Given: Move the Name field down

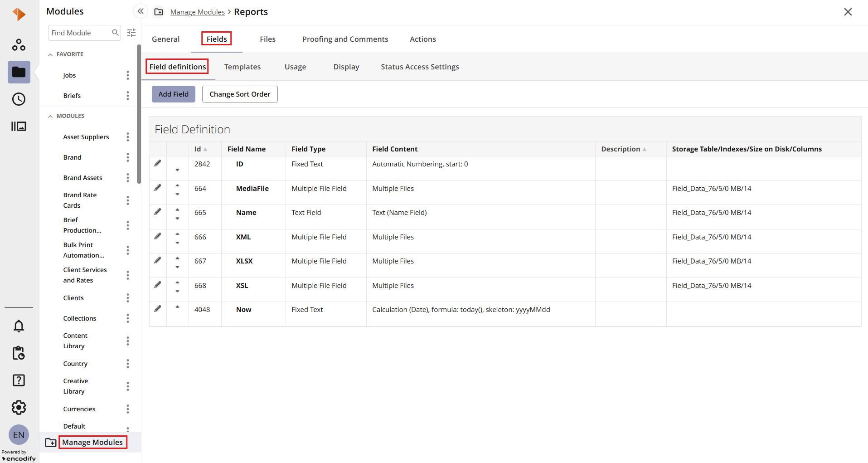Looking at the screenshot, I should (x=178, y=219).
